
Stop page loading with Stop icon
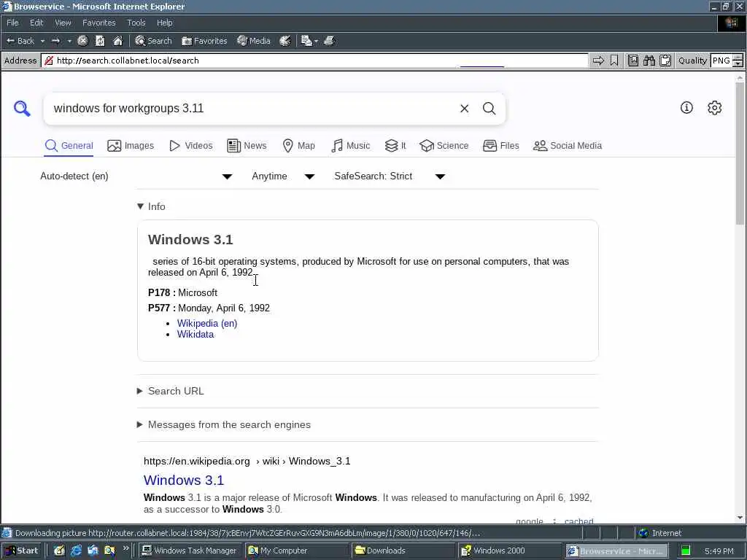[82, 41]
